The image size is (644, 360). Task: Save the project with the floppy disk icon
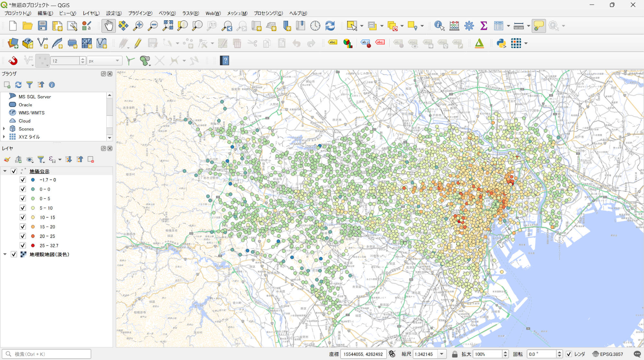(42, 26)
